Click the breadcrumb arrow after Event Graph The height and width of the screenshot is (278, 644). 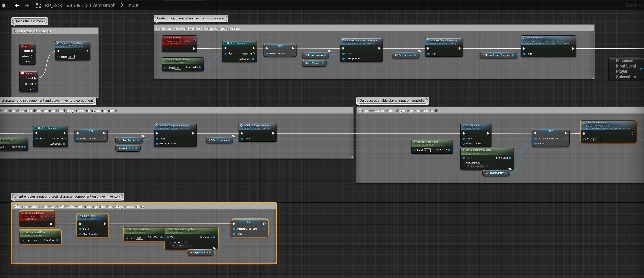[x=122, y=5]
